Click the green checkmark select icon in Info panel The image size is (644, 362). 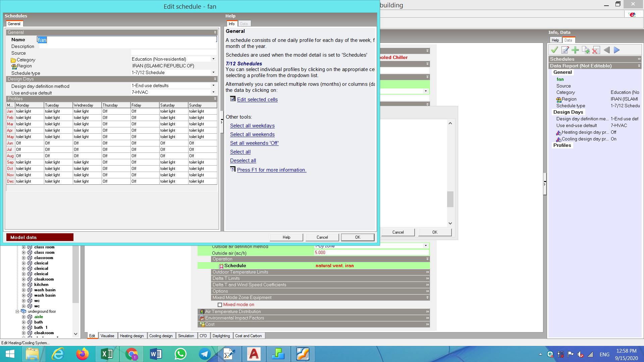(554, 50)
